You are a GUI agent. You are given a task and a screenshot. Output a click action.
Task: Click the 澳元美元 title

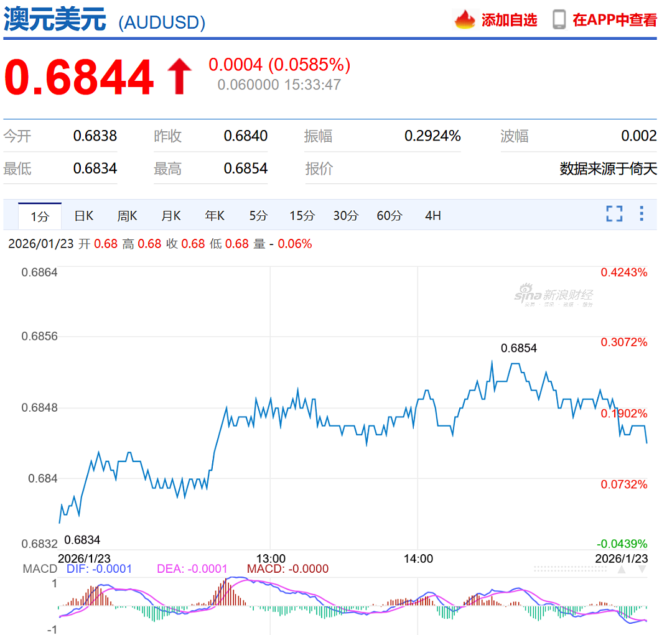pos(55,20)
